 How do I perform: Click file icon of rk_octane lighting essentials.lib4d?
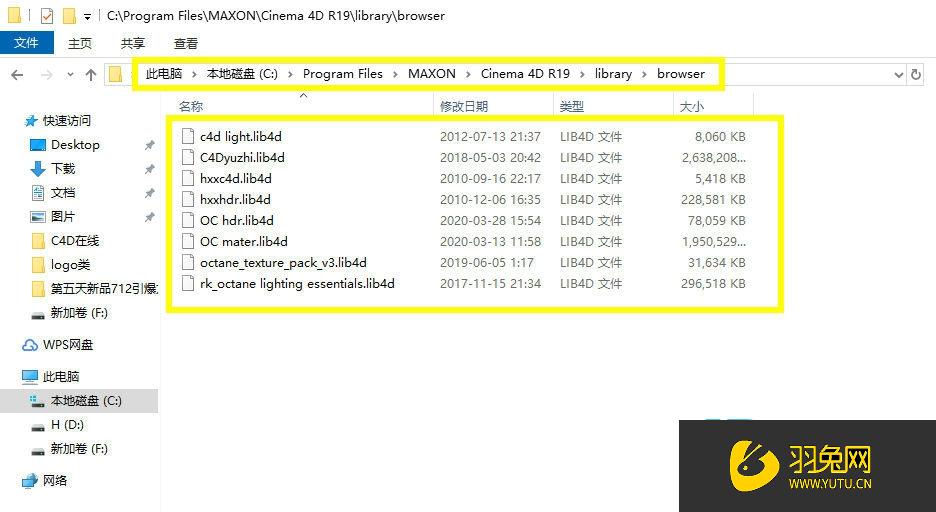click(188, 283)
